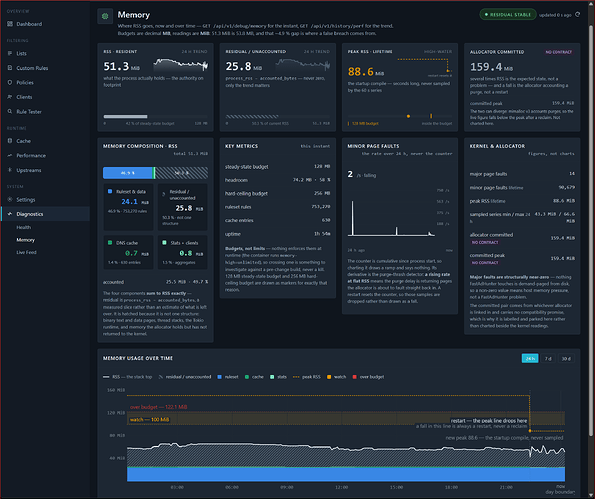Switch chart range to 24 h
Viewport: 595px width, 499px height.
click(530, 359)
